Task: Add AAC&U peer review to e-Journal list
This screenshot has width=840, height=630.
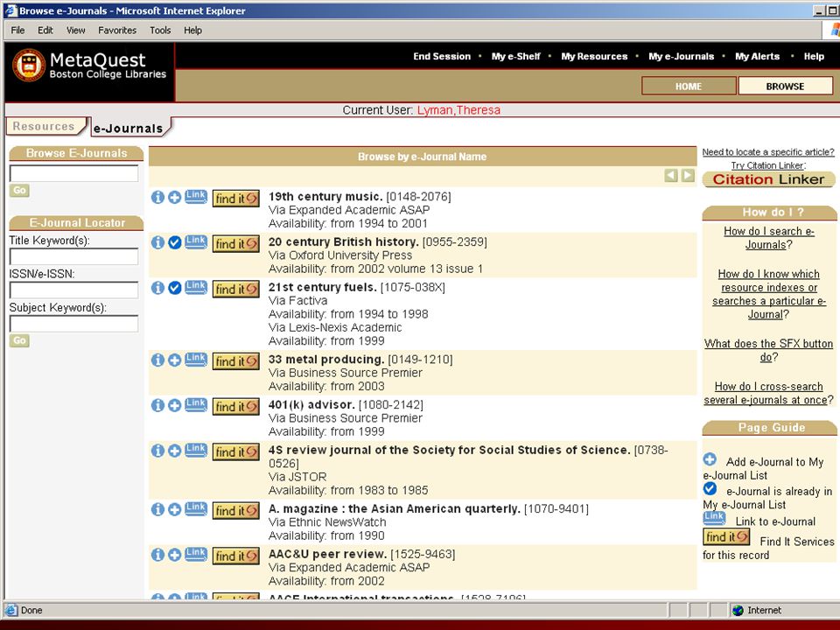Action: [175, 555]
